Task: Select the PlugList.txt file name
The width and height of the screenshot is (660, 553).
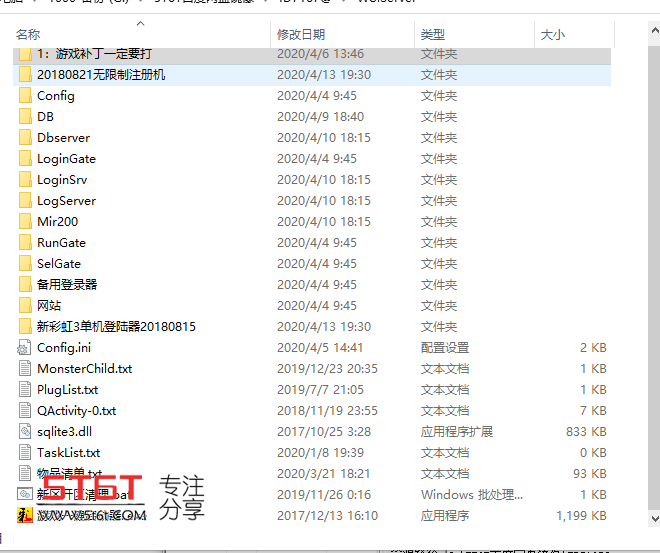Action: [67, 390]
